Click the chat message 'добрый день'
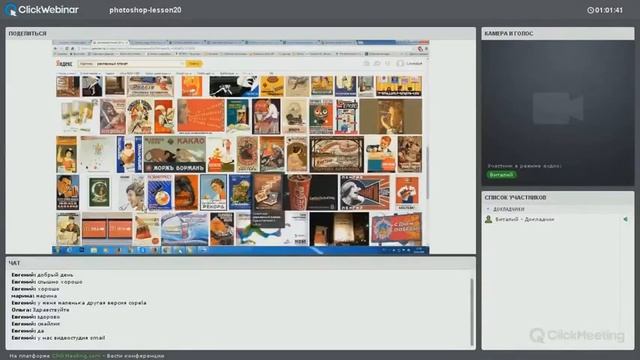Screen dimensions: 640x360 [x=55, y=275]
